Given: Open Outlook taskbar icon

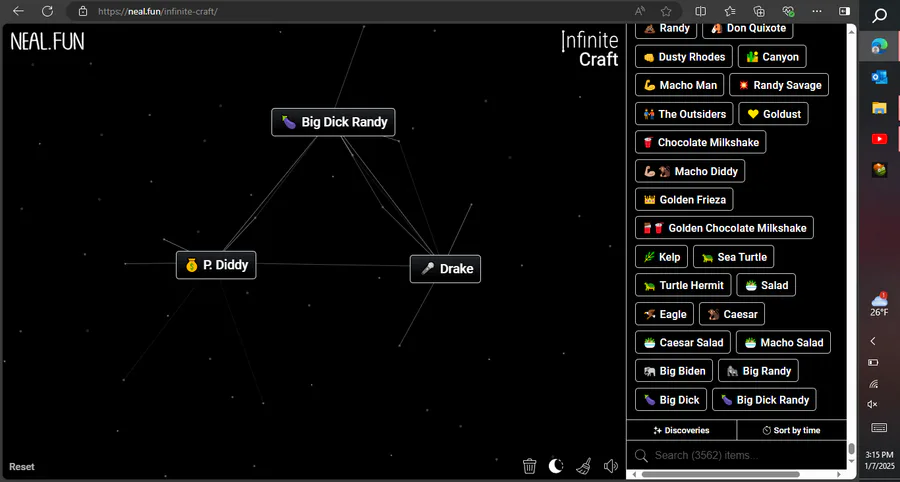Looking at the screenshot, I should point(879,77).
